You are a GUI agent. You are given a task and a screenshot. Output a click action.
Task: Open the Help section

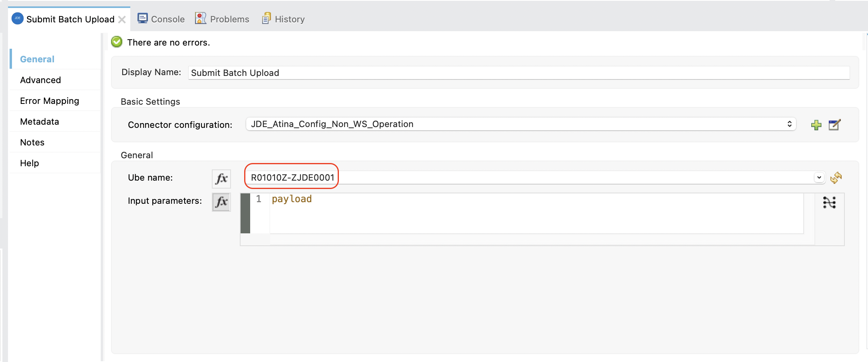pyautogui.click(x=30, y=163)
